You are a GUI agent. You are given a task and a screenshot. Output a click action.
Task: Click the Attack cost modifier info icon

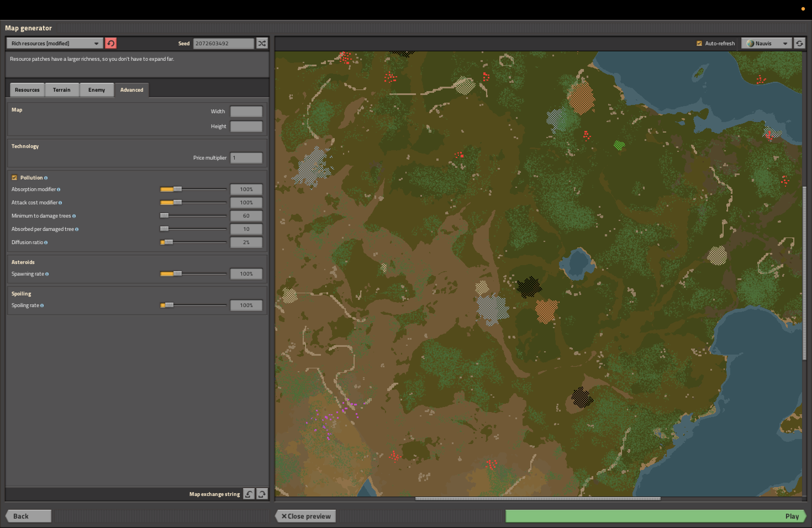click(60, 203)
